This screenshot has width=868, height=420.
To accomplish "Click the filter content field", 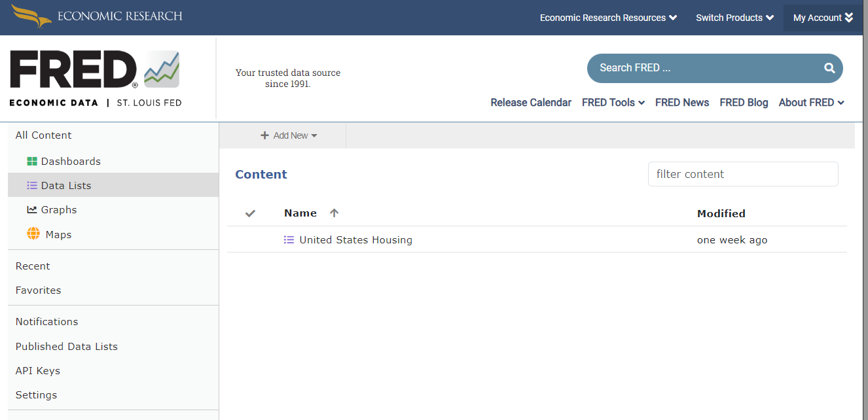I will pyautogui.click(x=743, y=174).
